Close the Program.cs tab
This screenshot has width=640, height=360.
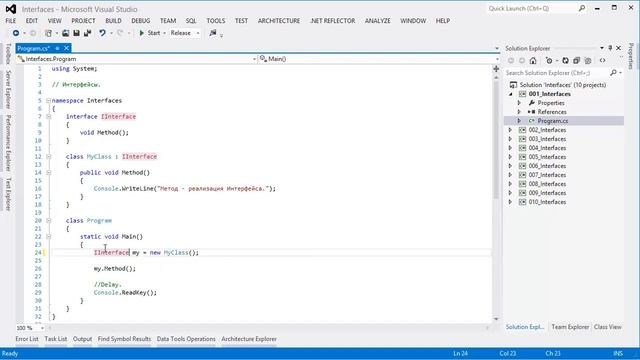click(67, 48)
